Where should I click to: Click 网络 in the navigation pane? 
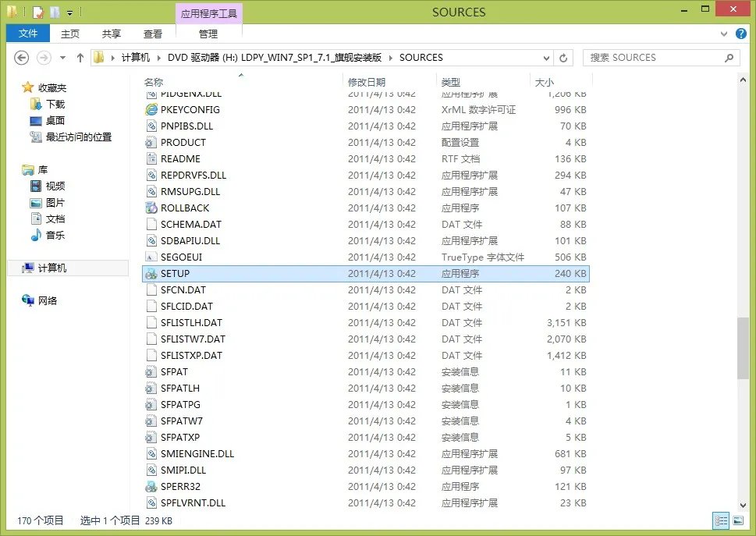pyautogui.click(x=48, y=300)
